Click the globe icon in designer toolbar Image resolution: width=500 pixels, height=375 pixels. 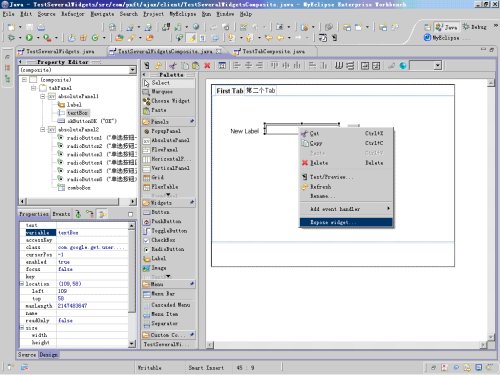403,66
